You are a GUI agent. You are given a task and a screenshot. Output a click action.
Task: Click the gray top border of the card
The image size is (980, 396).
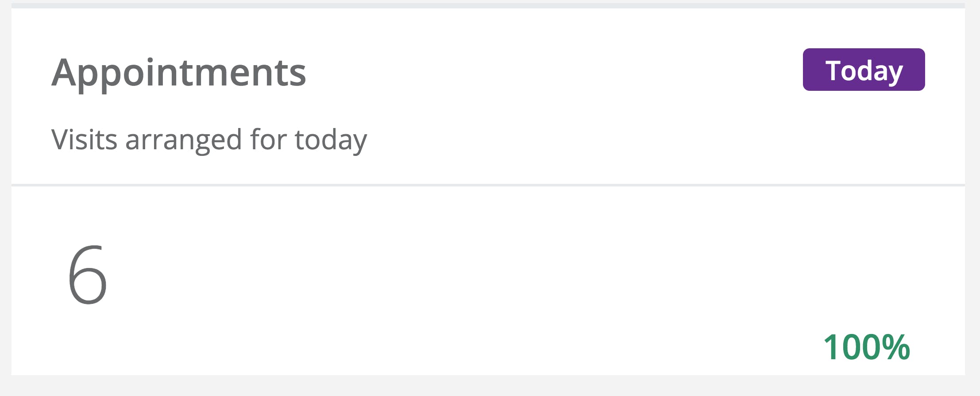487,5
